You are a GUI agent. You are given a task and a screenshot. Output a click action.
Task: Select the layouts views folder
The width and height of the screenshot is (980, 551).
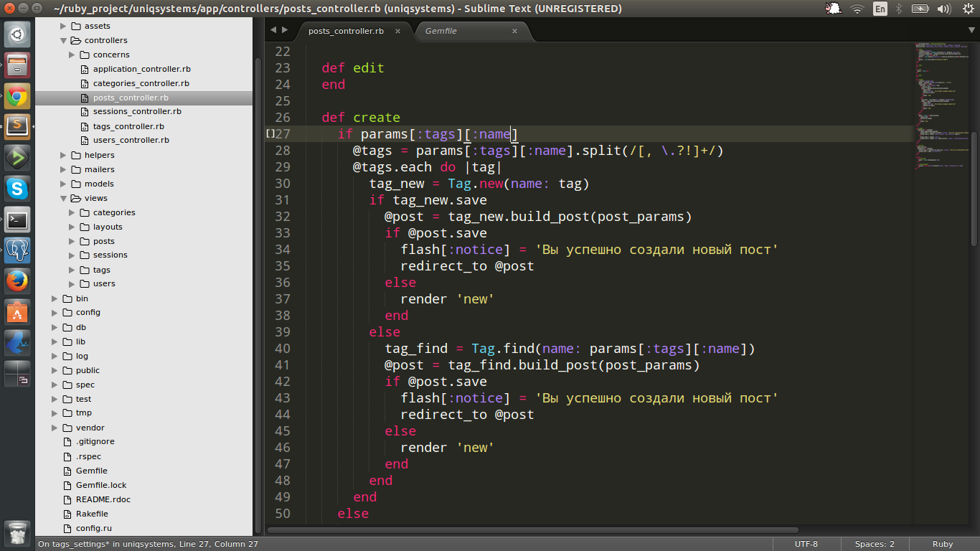pos(108,227)
